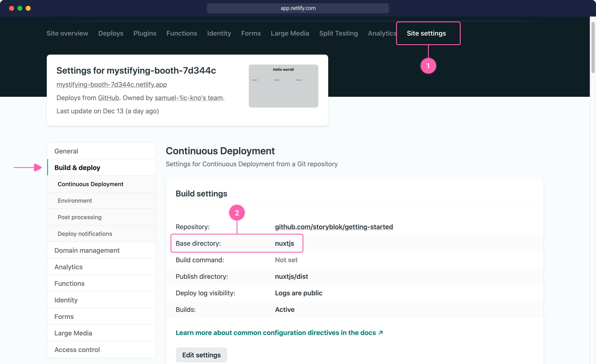Select Access control in the sidebar
The image size is (596, 364).
101,350
